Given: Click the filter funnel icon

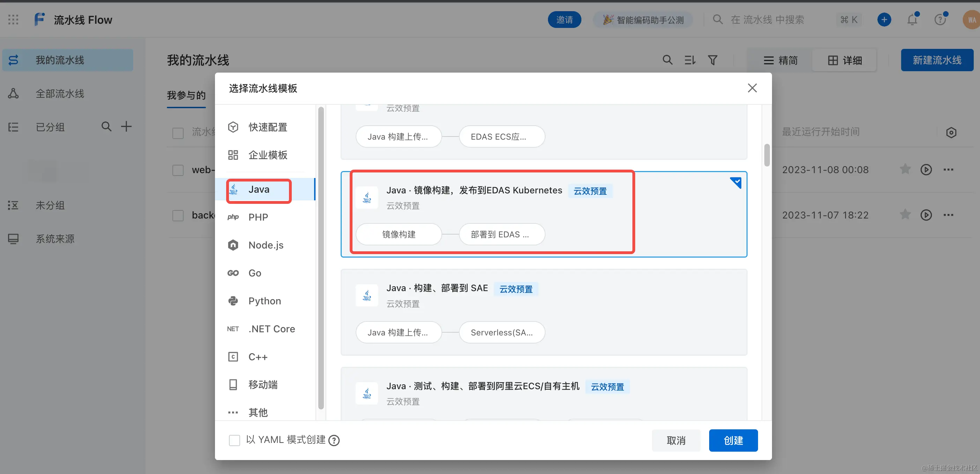Looking at the screenshot, I should (712, 60).
